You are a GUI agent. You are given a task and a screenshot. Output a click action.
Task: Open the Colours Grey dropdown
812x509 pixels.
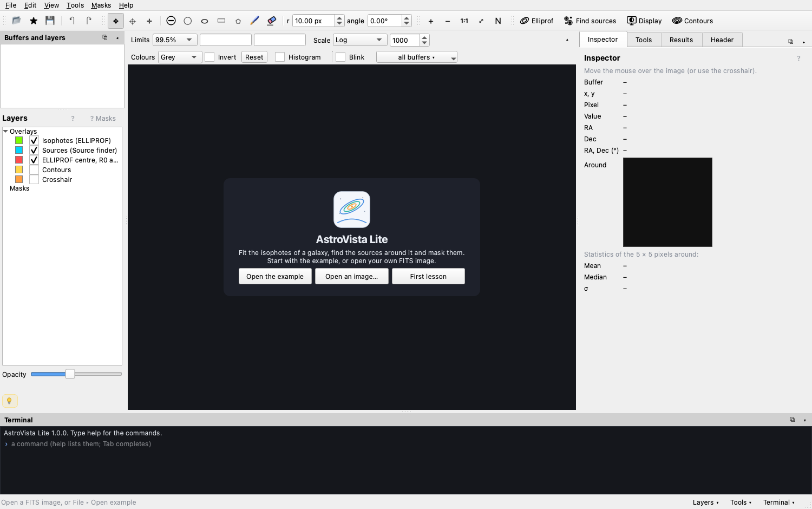(180, 57)
